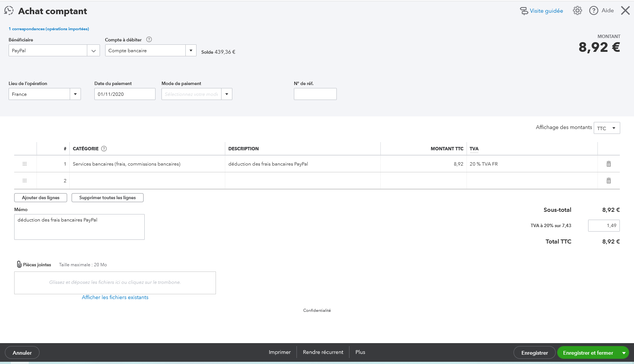The height and width of the screenshot is (364, 634).
Task: Delete line 2 using its trash icon
Action: click(x=609, y=181)
